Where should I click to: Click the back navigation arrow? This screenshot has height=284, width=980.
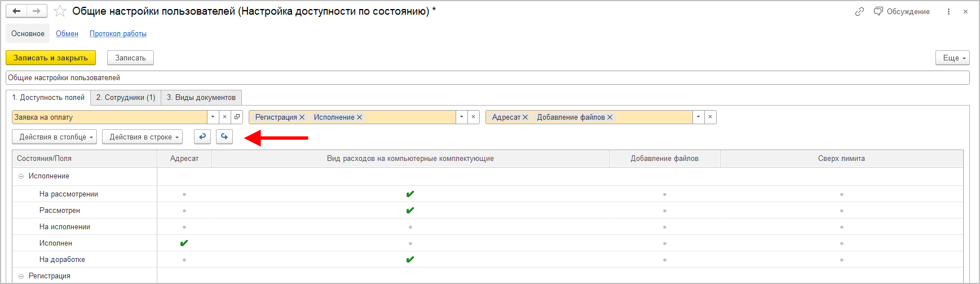click(x=16, y=11)
